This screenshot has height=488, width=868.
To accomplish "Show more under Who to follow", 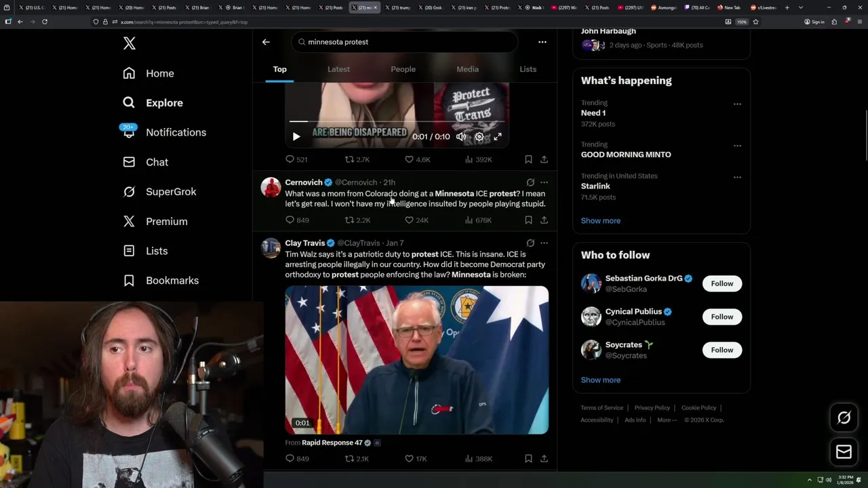I will point(601,380).
